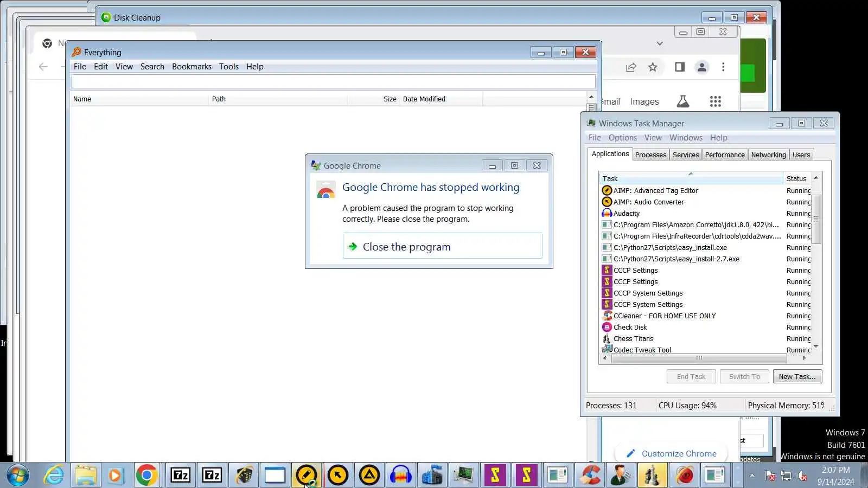Open Google Search Labs flask icon

point(683,101)
